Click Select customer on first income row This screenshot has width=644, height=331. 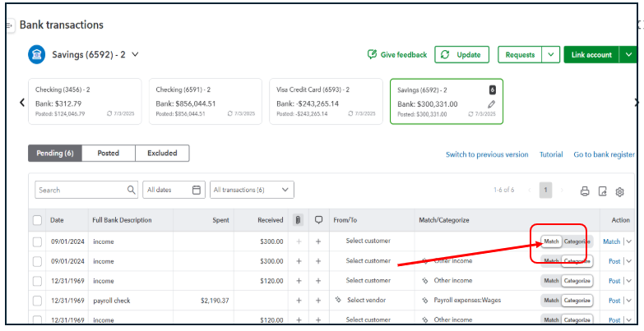click(368, 241)
